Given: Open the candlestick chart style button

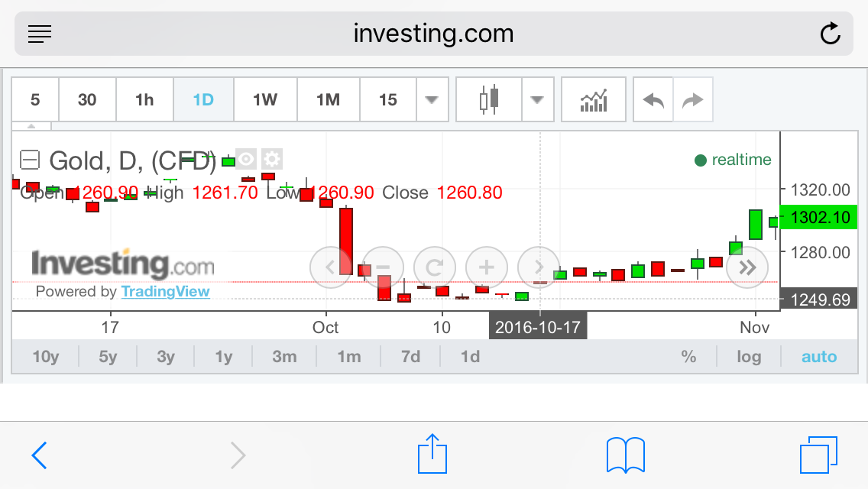Looking at the screenshot, I should point(489,99).
